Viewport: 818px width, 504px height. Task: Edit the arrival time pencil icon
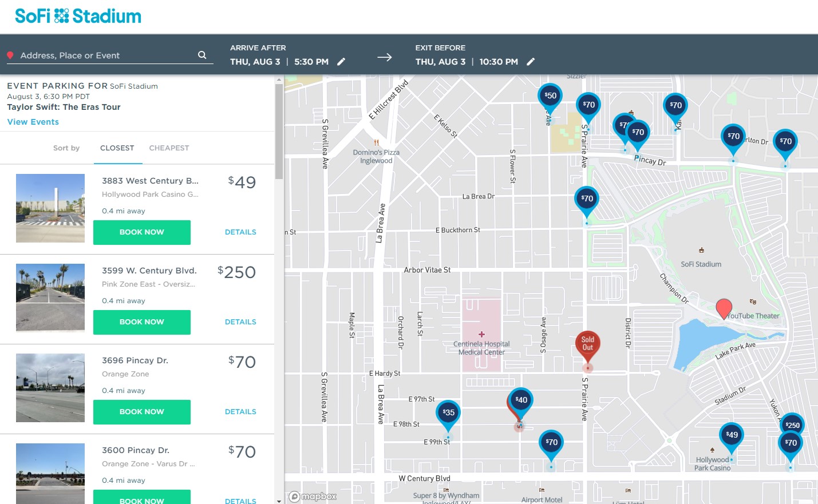pyautogui.click(x=341, y=62)
